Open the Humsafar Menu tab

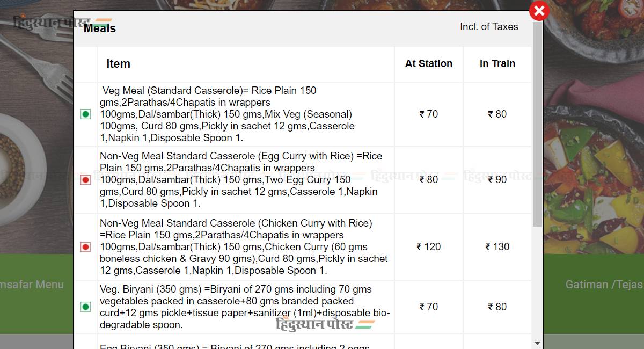pyautogui.click(x=32, y=285)
